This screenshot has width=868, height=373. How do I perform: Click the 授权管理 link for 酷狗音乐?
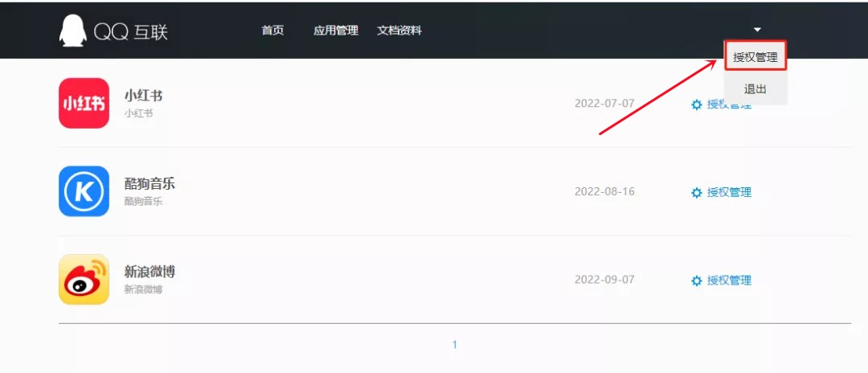coord(729,193)
